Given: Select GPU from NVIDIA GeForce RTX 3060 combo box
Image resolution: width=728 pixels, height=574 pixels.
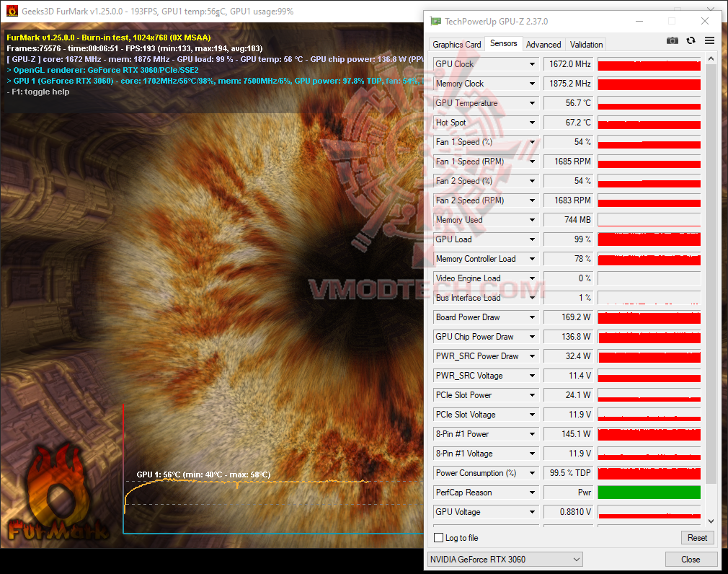Looking at the screenshot, I should tap(505, 560).
